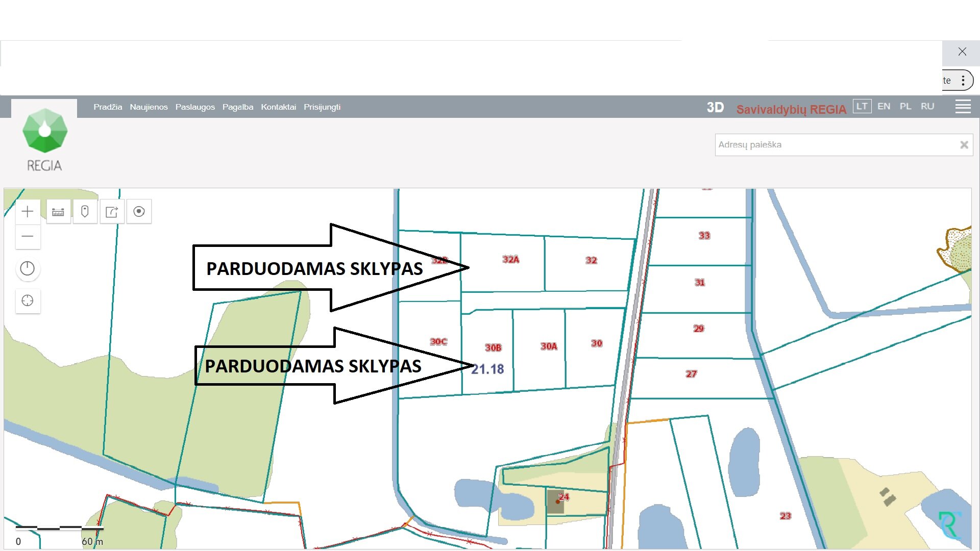Select parcel labeled 32A on the map
Image resolution: width=980 pixels, height=551 pixels.
coord(510,259)
